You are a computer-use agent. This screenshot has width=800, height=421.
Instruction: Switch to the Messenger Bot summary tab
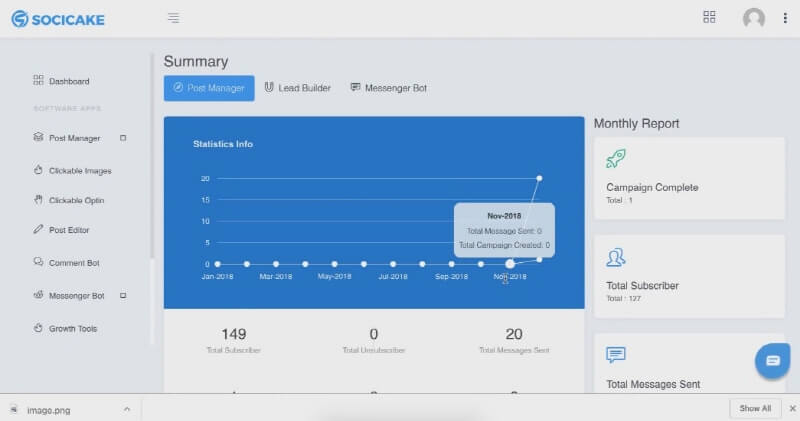389,88
